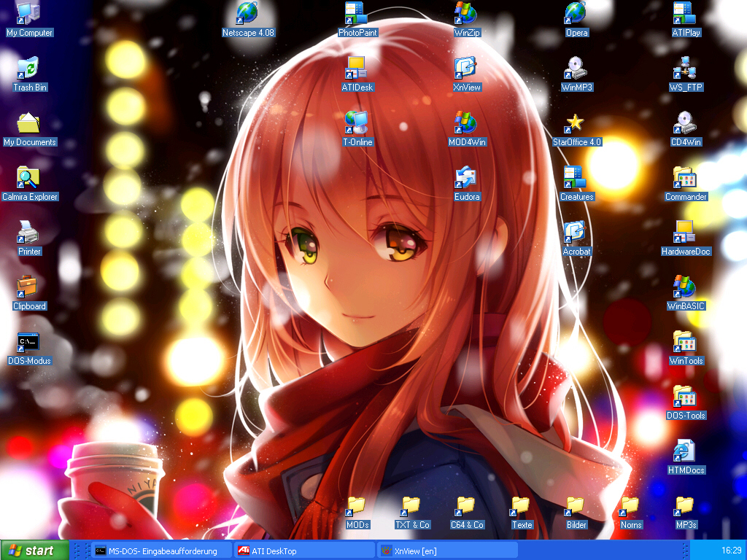This screenshot has height=560, width=747.
Task: Switch to ATI DeskTop taskbar button
Action: (x=304, y=551)
